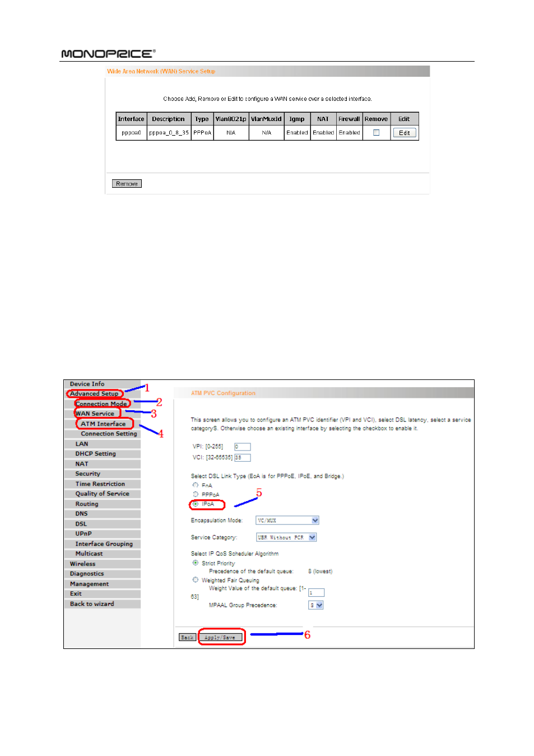Click the pppoa0 interface cell

(x=132, y=133)
